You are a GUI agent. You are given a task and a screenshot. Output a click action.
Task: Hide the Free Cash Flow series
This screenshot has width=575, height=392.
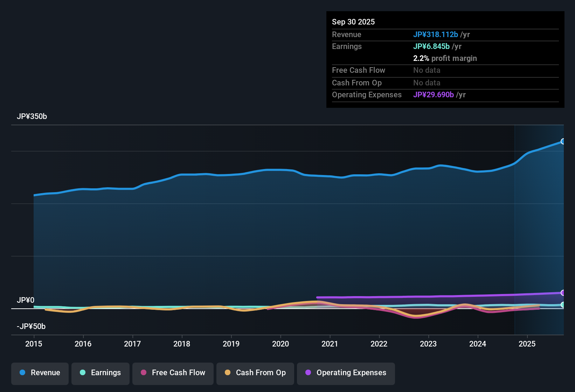click(173, 373)
